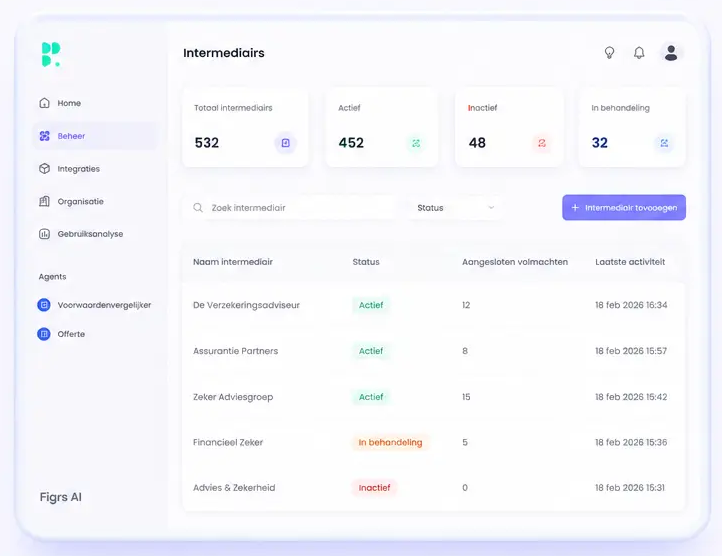
Task: Click the Actief badge for Zeker Adviesgroep
Action: click(371, 397)
